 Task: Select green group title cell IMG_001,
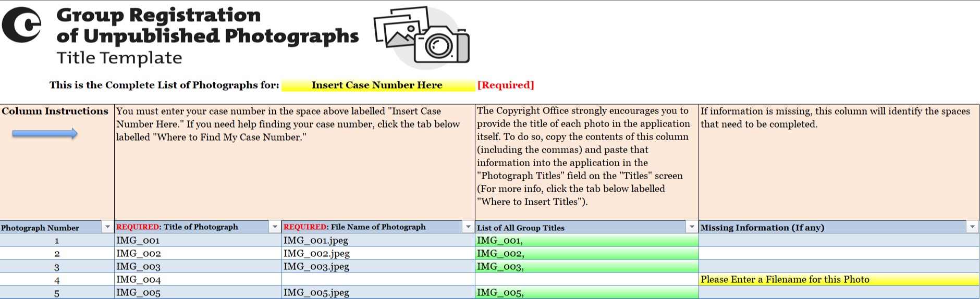click(x=587, y=240)
